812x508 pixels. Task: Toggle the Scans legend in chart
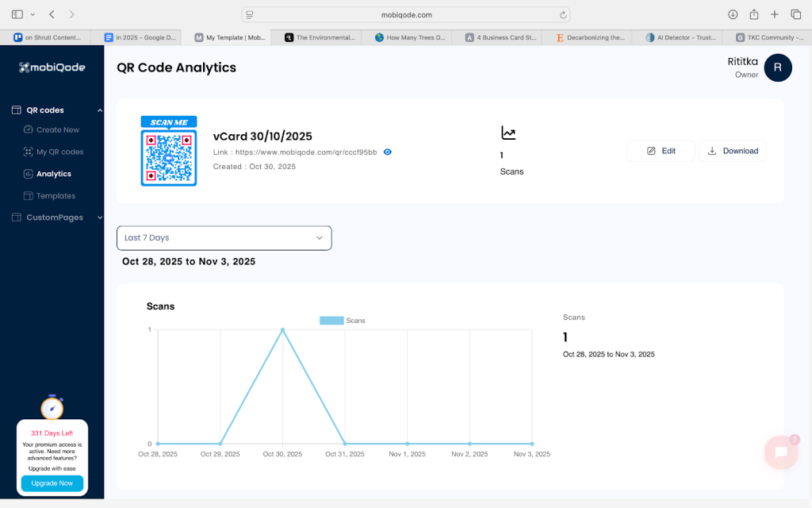[x=343, y=321]
